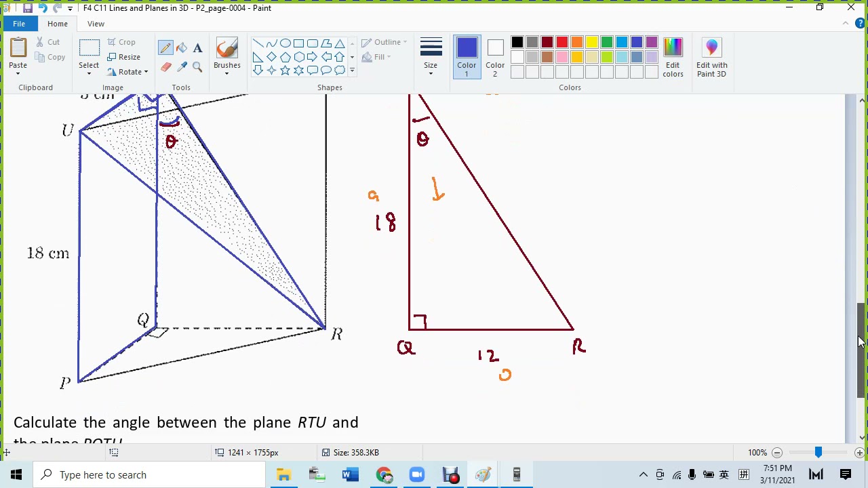Open the File menu

tap(19, 24)
